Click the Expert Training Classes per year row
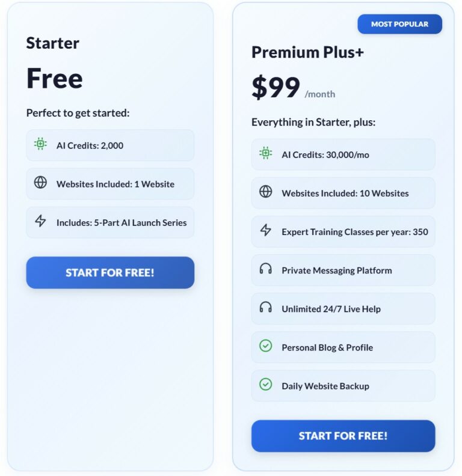This screenshot has height=476, width=462. point(343,231)
